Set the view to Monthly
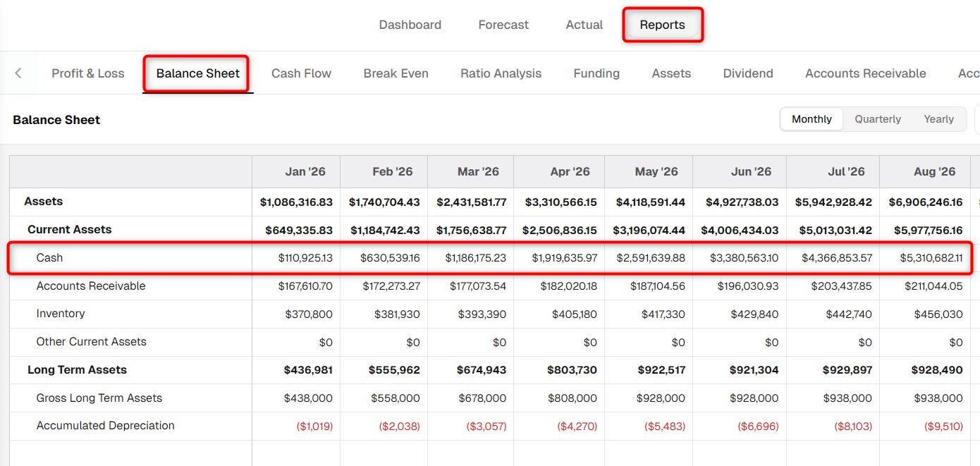 tap(811, 119)
